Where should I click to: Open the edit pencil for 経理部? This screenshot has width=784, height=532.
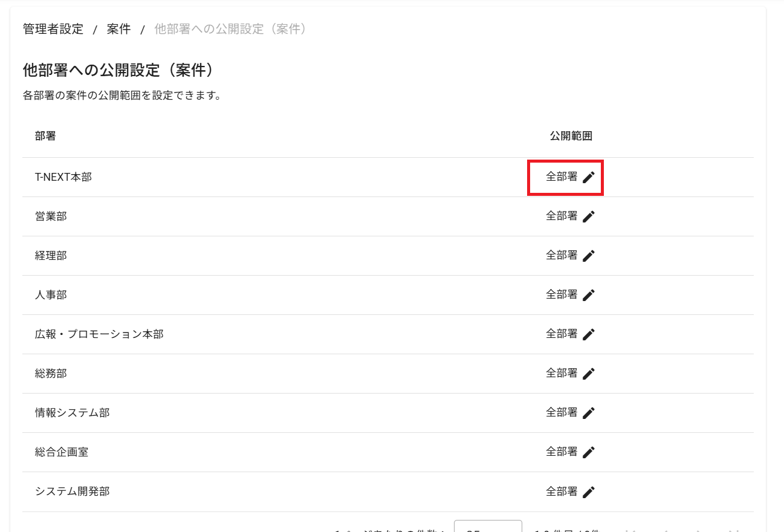(589, 256)
